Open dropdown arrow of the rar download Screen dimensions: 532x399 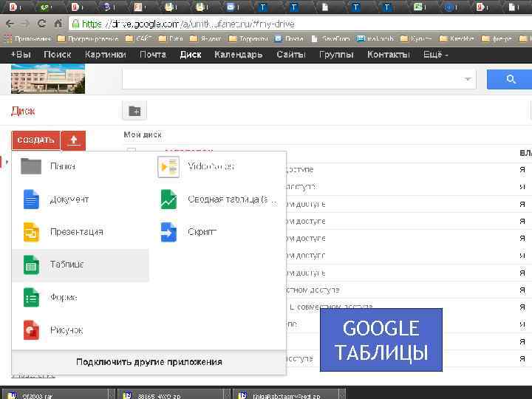coord(112,395)
